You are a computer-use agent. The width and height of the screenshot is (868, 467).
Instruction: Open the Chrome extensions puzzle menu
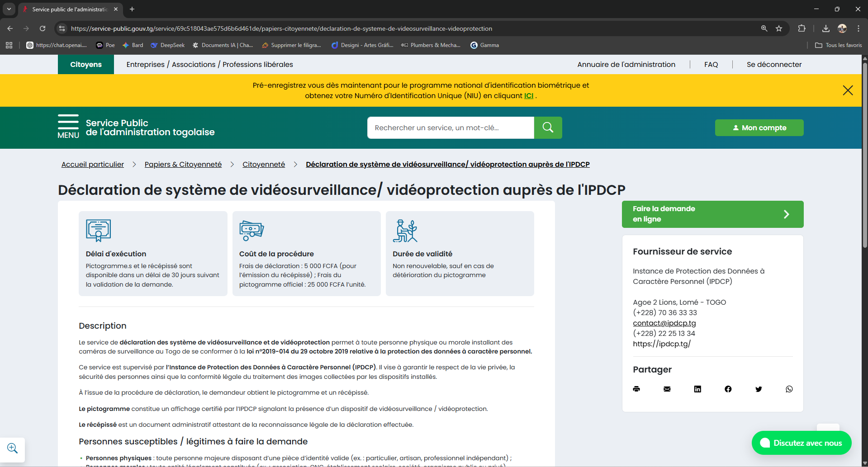tap(802, 28)
